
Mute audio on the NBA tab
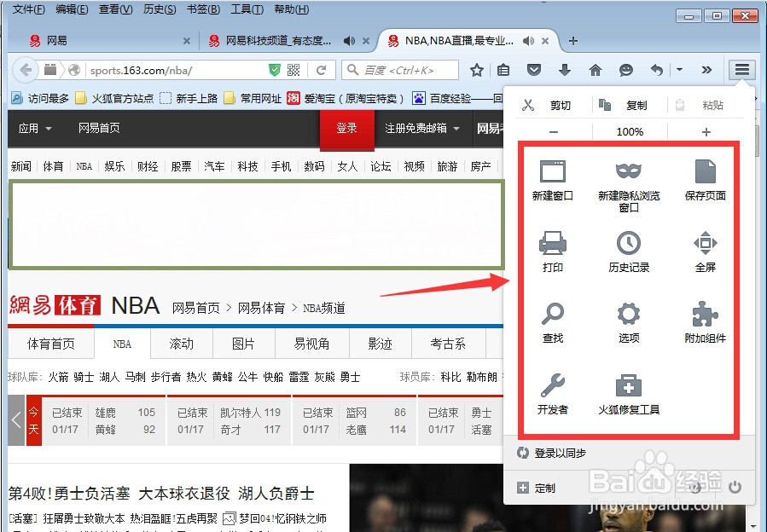pyautogui.click(x=529, y=41)
